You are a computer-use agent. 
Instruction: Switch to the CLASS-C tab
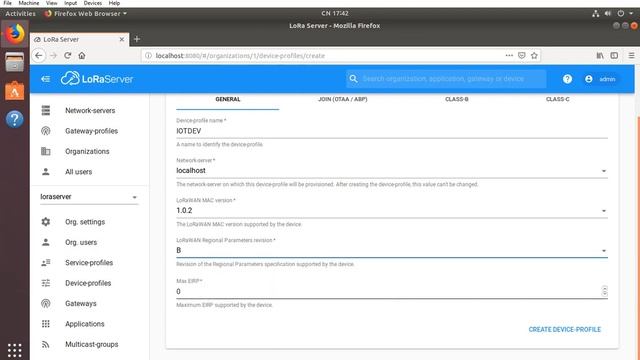pyautogui.click(x=557, y=99)
